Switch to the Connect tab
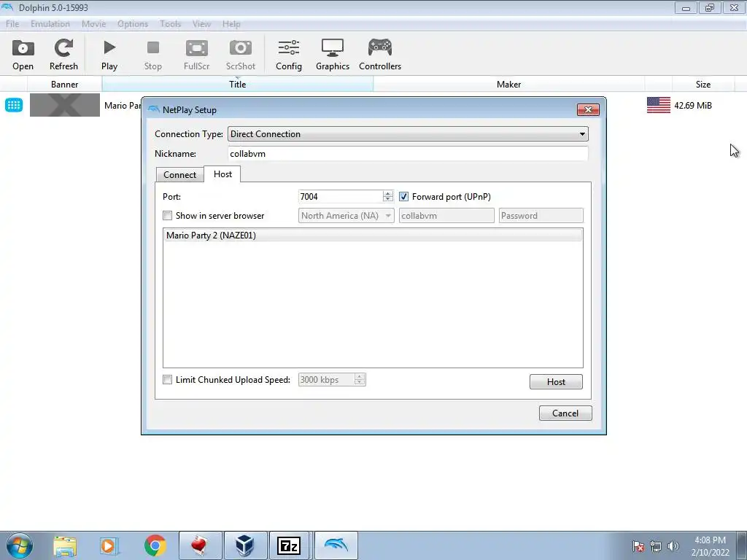 click(x=179, y=175)
